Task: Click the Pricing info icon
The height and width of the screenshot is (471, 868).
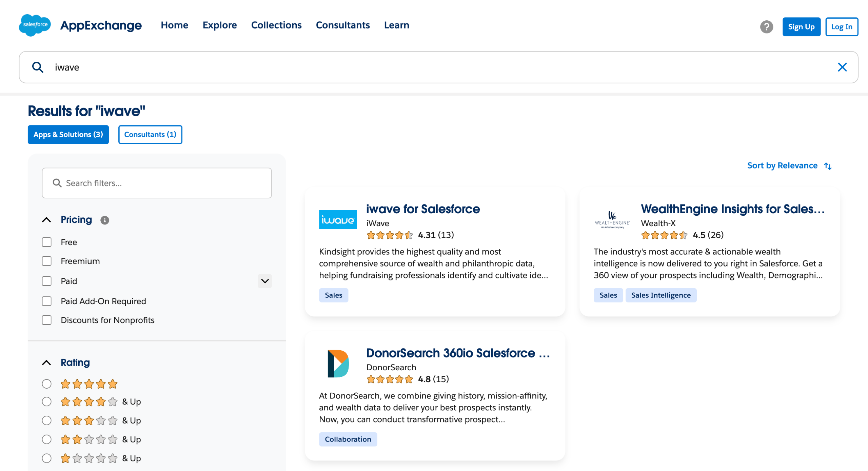Action: [x=105, y=220]
